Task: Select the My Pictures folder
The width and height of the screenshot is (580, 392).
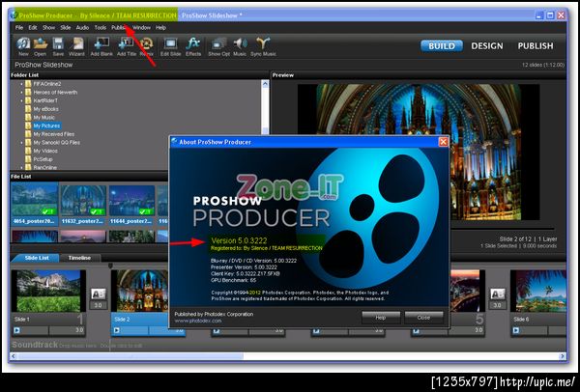Action: pos(46,126)
